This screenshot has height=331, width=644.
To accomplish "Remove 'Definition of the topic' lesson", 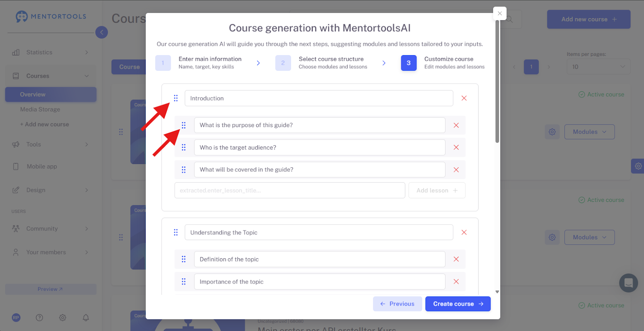I will (456, 259).
